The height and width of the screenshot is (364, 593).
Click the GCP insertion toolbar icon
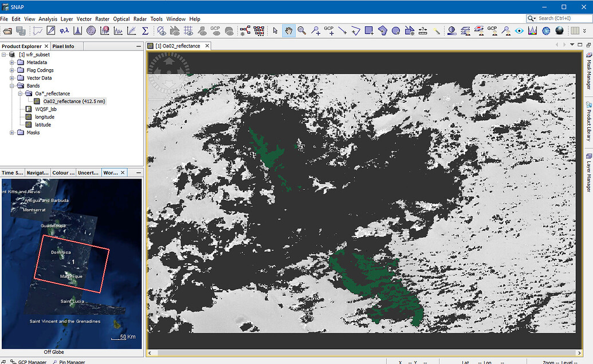click(x=330, y=30)
